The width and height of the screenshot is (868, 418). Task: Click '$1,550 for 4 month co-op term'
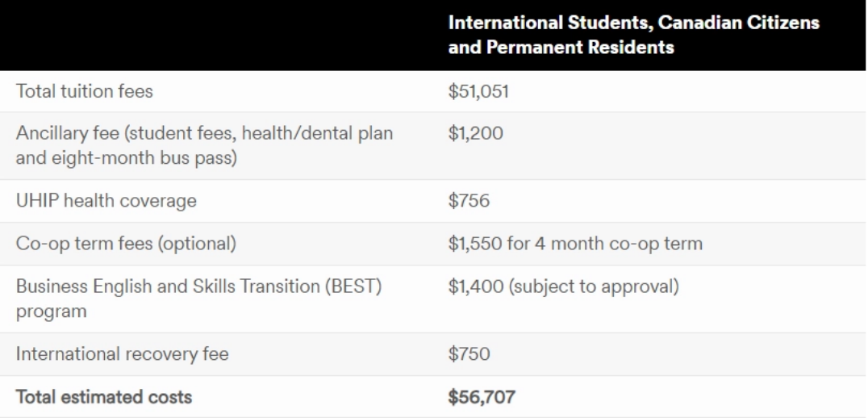(575, 244)
